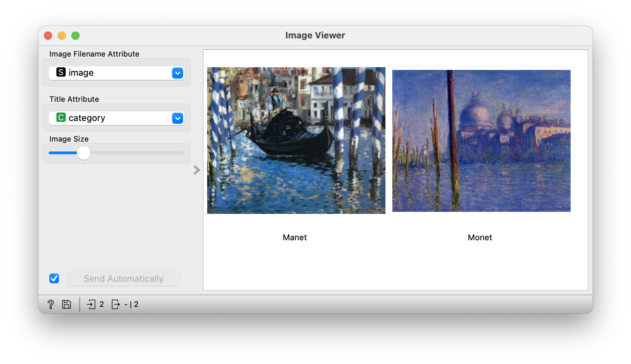Screen dimensions: 631x364
Task: Close the Image Viewer window
Action: tap(48, 36)
